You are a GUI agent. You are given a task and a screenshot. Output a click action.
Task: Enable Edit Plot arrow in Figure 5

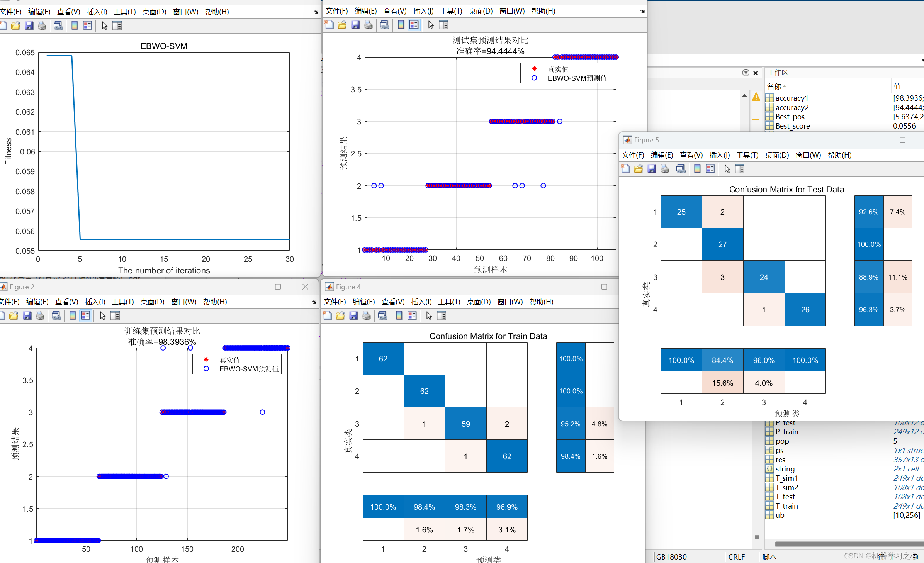point(727,169)
